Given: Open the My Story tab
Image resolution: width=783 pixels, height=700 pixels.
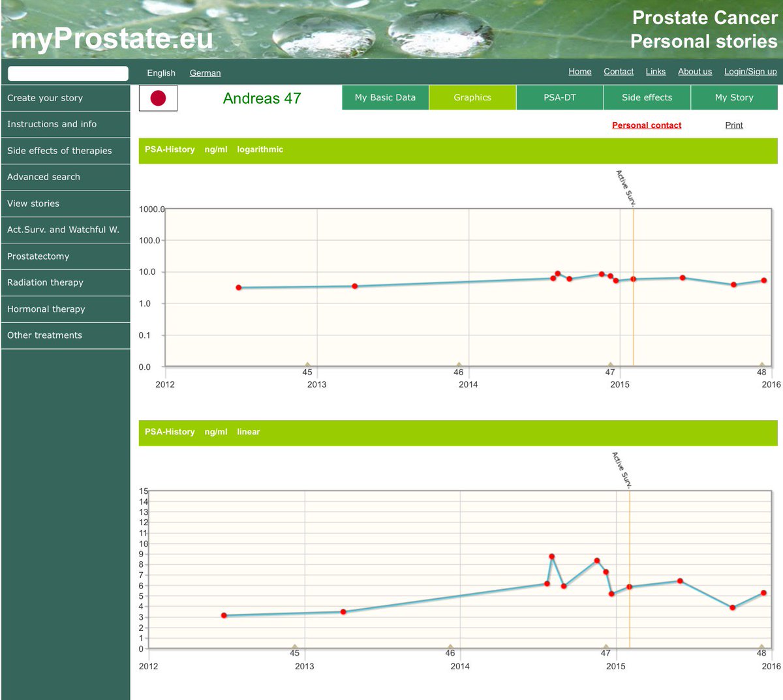Looking at the screenshot, I should click(734, 97).
